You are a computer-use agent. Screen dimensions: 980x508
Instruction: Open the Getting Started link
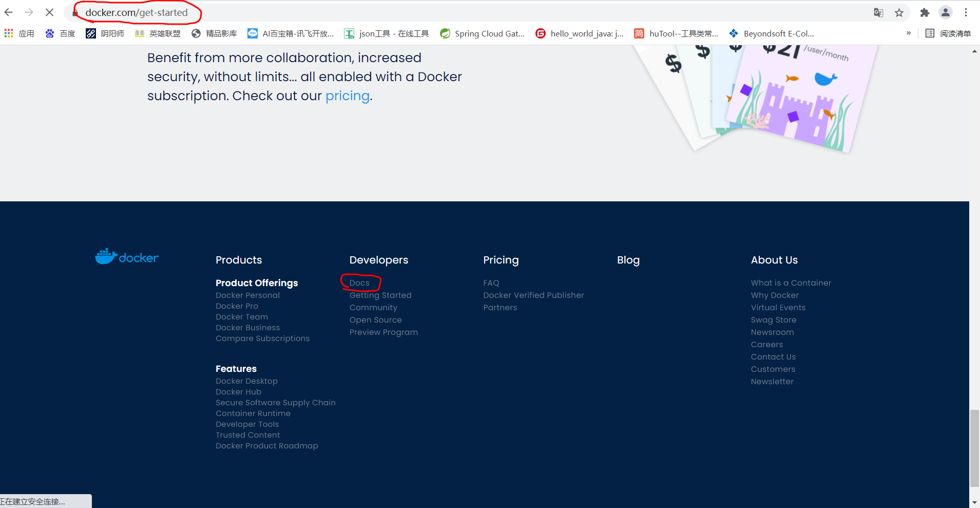pyautogui.click(x=380, y=295)
